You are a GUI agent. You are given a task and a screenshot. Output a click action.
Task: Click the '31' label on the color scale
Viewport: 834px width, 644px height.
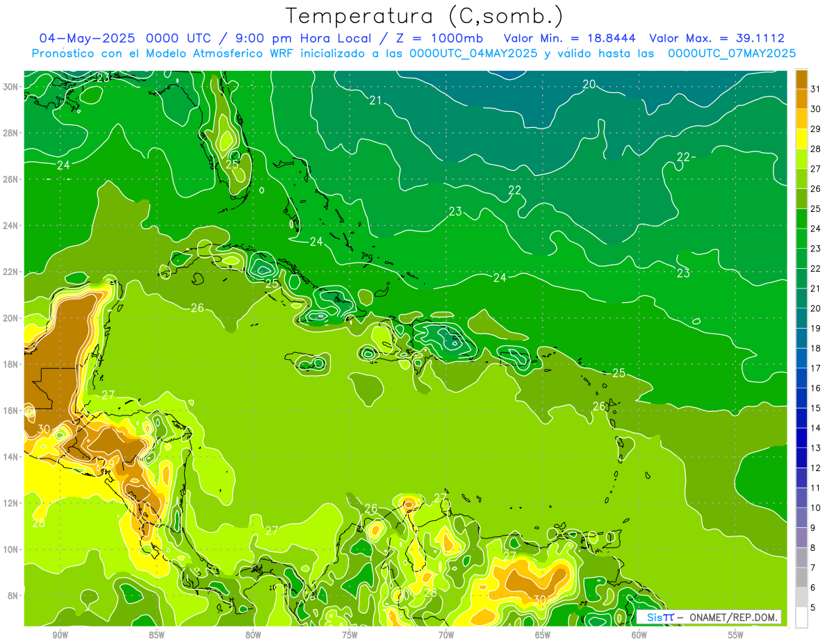pos(816,88)
